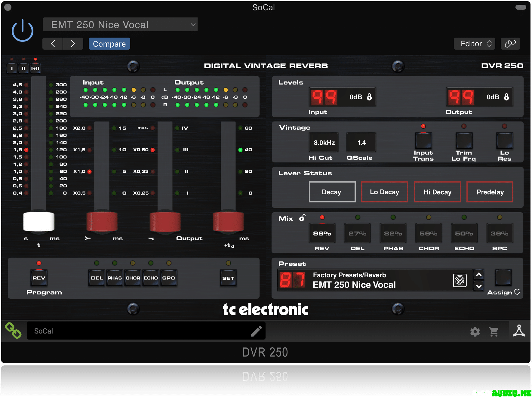
Task: Step preset down with chevron arrow
Action: [x=479, y=286]
